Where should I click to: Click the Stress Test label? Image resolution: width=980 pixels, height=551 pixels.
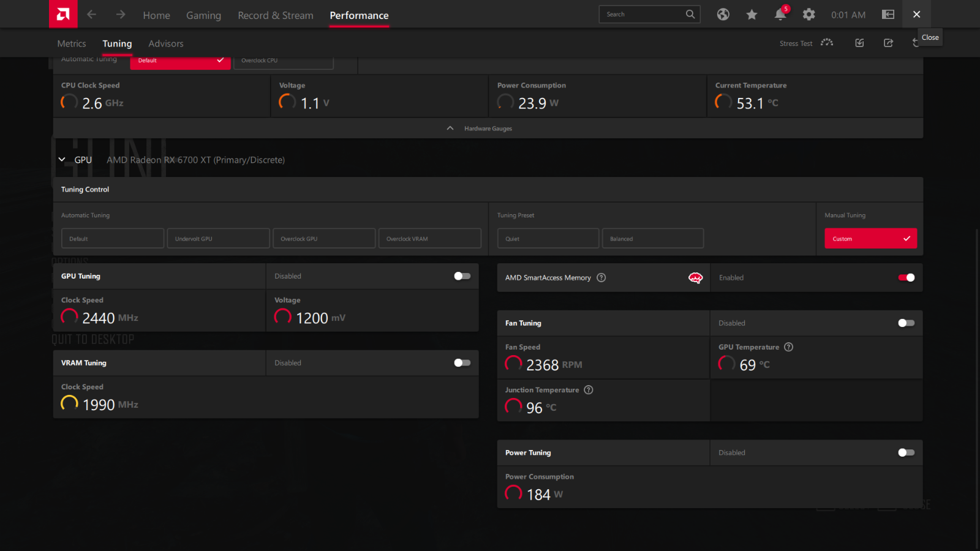point(796,43)
